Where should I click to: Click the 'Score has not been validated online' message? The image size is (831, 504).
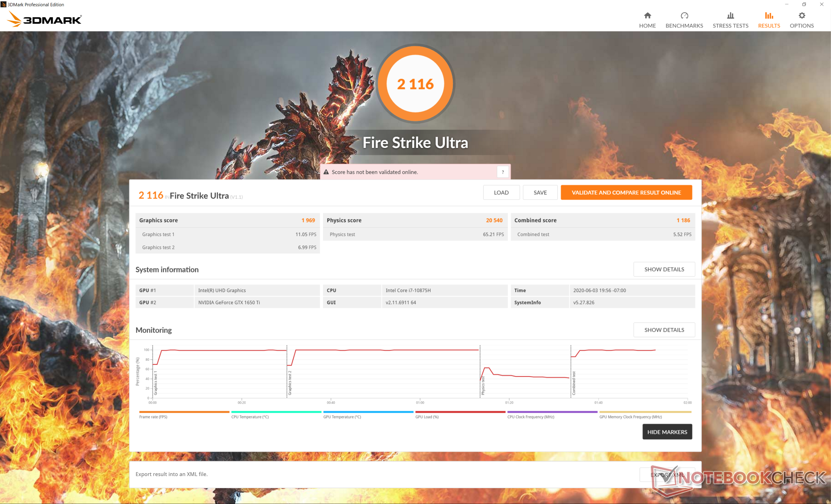point(375,172)
